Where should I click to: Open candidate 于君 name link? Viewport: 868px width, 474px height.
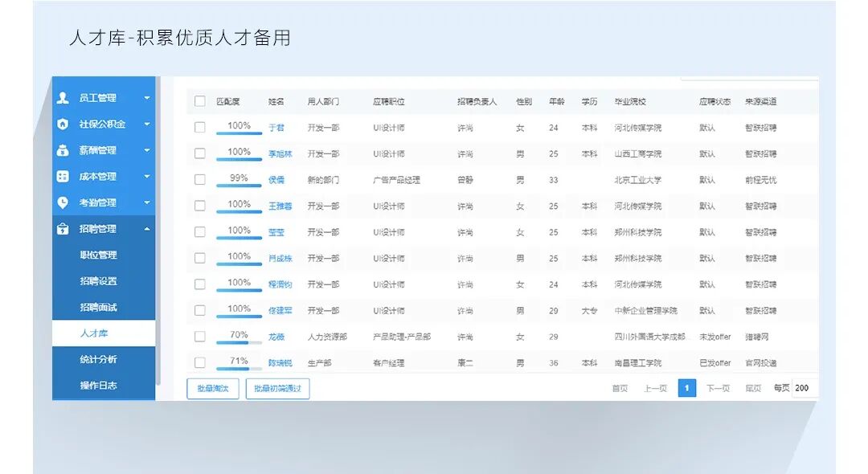click(276, 128)
